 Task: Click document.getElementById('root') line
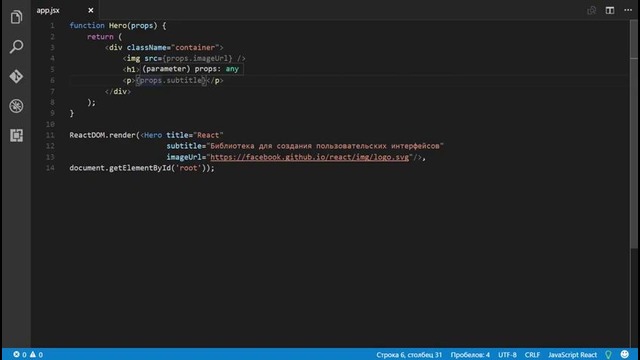(142, 168)
